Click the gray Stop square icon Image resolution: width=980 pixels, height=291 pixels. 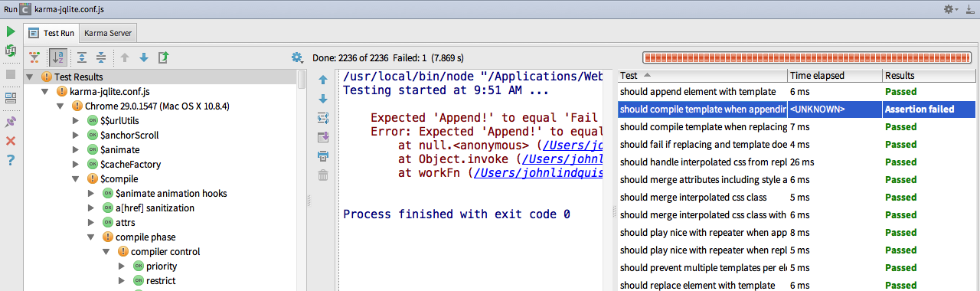pos(11,74)
